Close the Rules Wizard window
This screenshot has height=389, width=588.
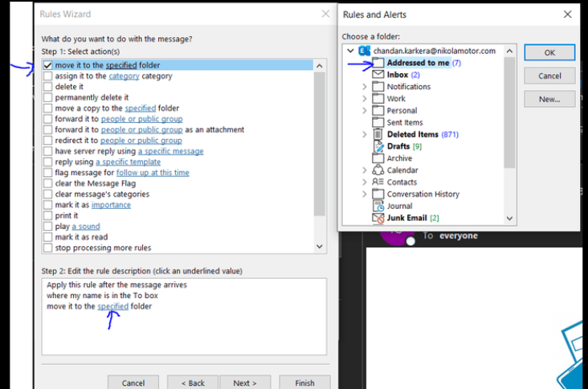325,14
